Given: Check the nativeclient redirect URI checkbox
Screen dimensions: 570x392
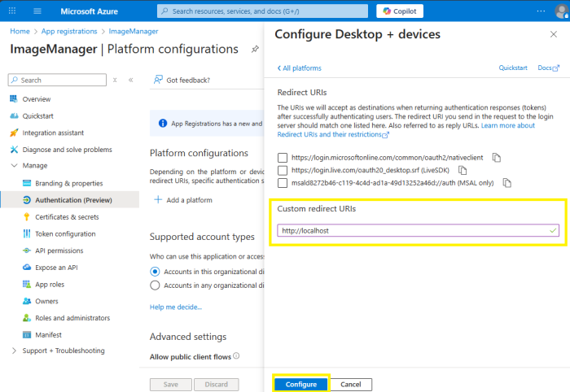Looking at the screenshot, I should pos(283,157).
